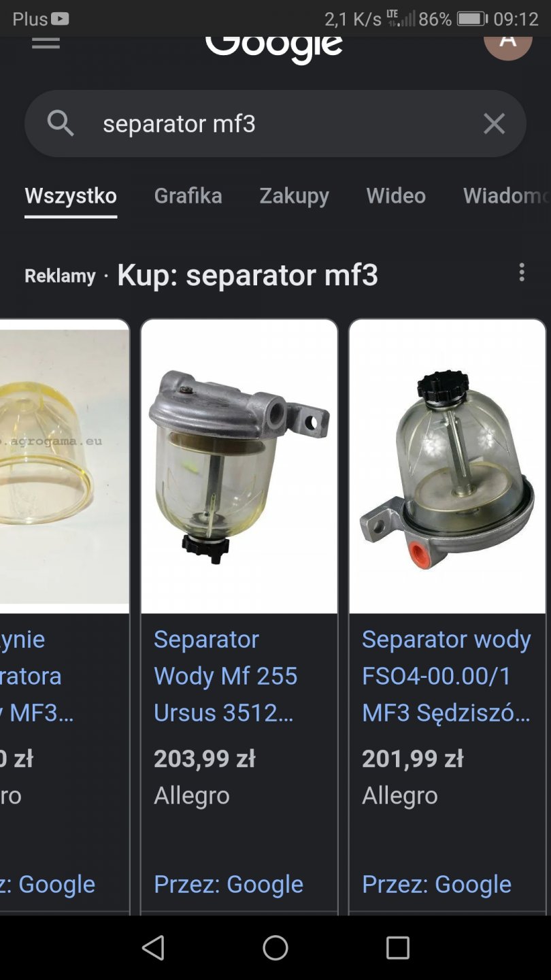This screenshot has height=980, width=551.
Task: Tap the FSO4 separator product image
Action: tap(447, 466)
